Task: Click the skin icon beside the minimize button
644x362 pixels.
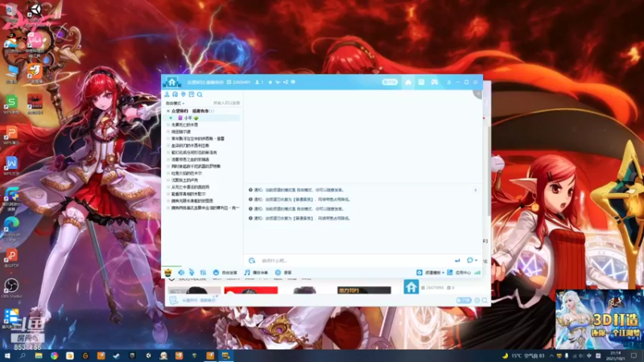Action: pos(448,82)
